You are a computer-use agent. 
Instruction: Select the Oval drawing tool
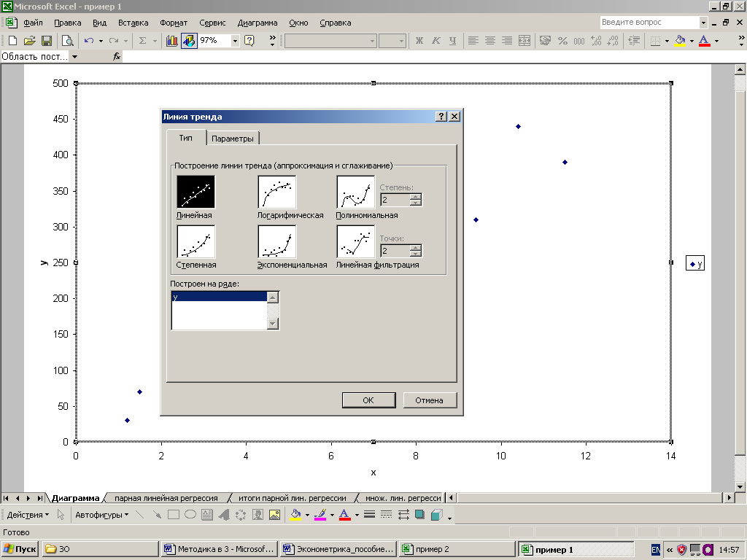[190, 515]
